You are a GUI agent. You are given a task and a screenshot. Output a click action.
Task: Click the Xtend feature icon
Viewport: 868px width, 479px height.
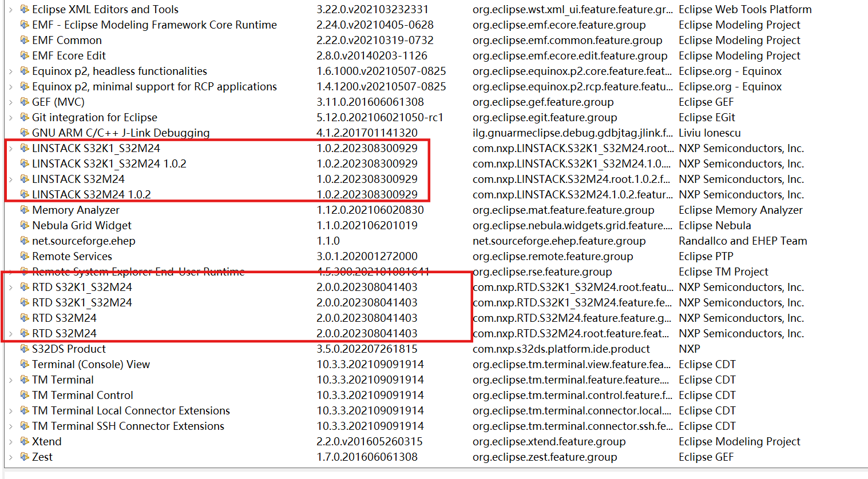24,441
